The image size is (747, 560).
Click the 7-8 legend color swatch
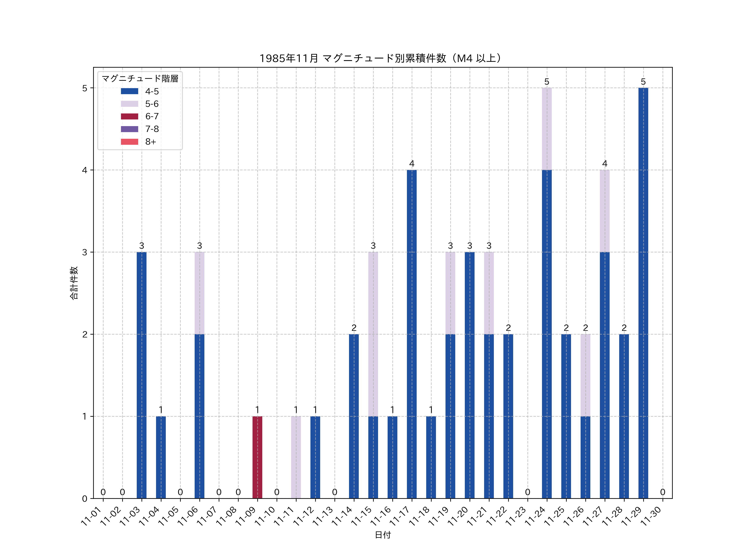pyautogui.click(x=129, y=129)
